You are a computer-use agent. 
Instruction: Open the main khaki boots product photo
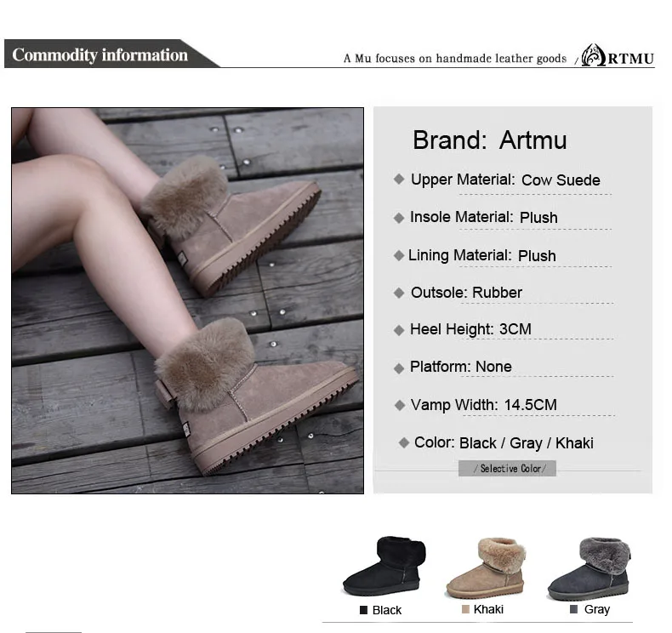pyautogui.click(x=187, y=300)
